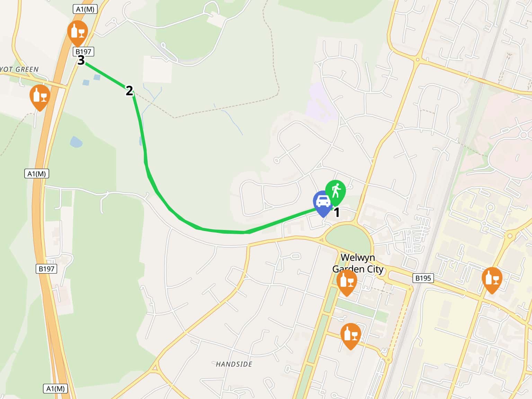Viewport: 532px width, 399px height.
Task: Click the B195 road shield
Action: 423,278
